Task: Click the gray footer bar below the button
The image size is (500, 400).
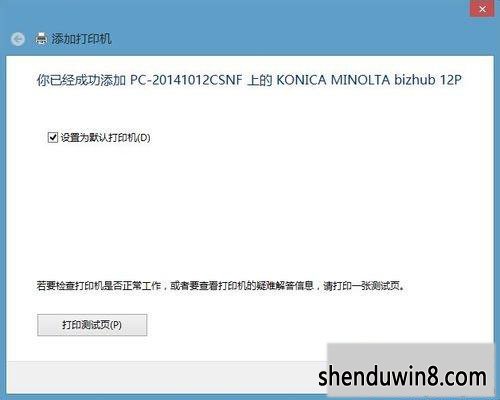Action: point(167,377)
